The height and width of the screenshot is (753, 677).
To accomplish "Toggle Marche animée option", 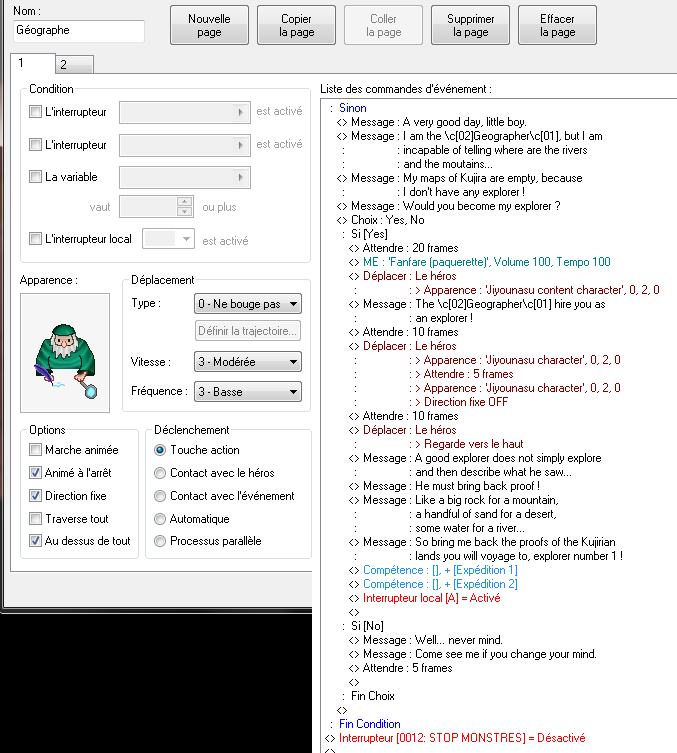I will 36,450.
